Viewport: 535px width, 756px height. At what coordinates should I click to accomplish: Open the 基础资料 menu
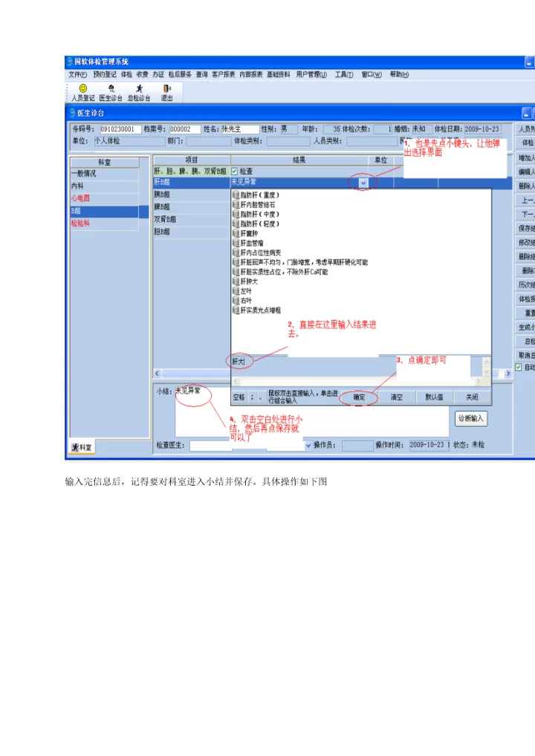pos(279,74)
